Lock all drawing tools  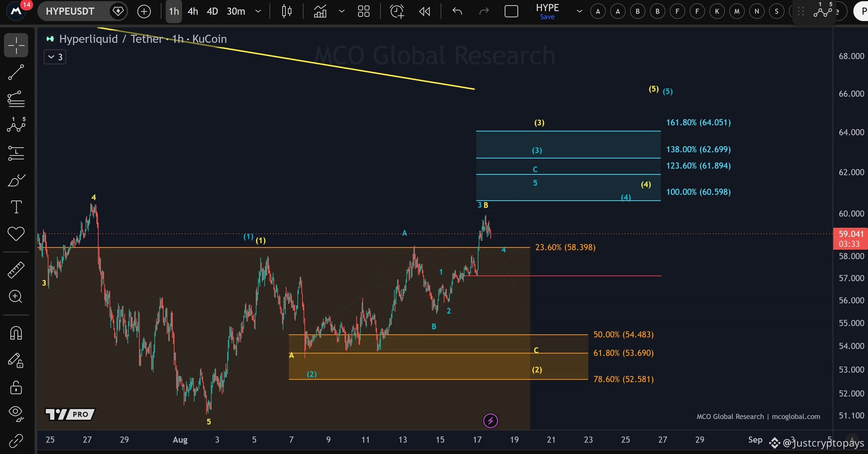click(16, 387)
